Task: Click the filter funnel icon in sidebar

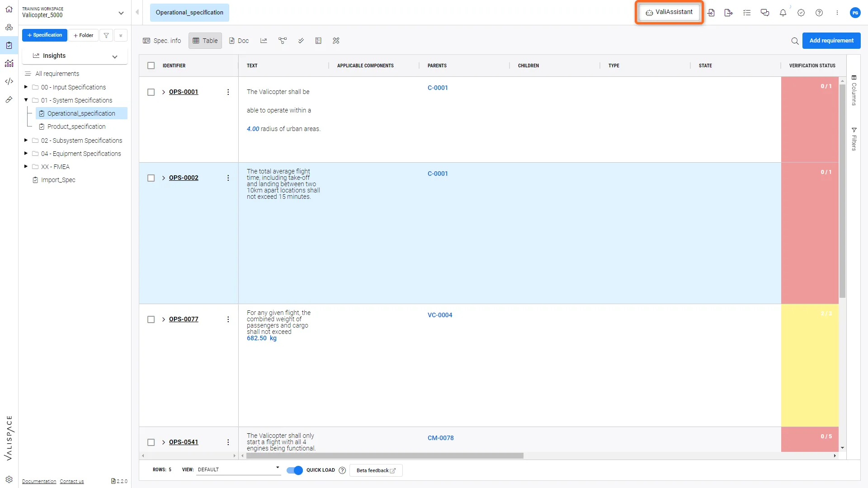Action: point(106,35)
